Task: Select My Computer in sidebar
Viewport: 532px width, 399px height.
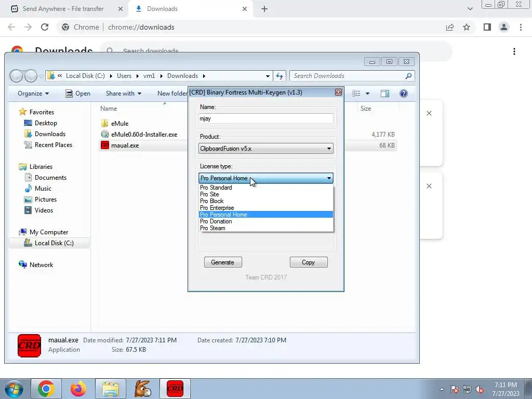Action: 48,232
